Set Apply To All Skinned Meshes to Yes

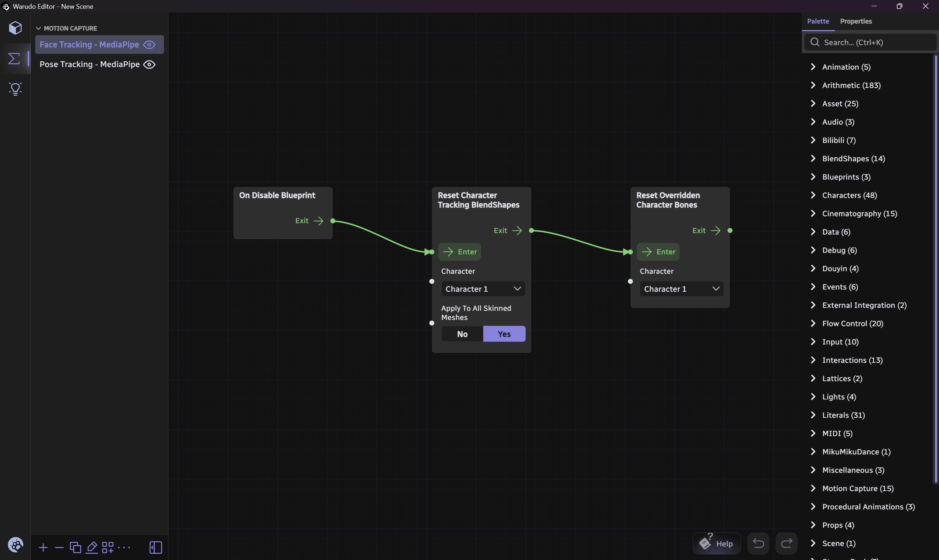(x=504, y=334)
